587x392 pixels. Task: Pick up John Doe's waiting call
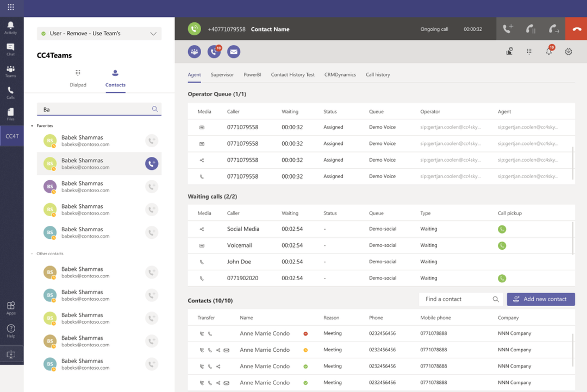click(x=502, y=262)
